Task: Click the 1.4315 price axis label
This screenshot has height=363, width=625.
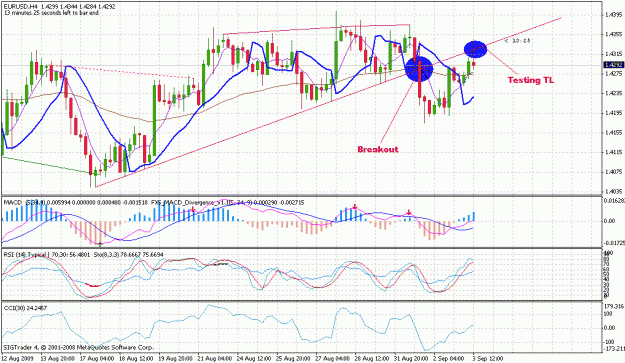Action: pos(613,54)
